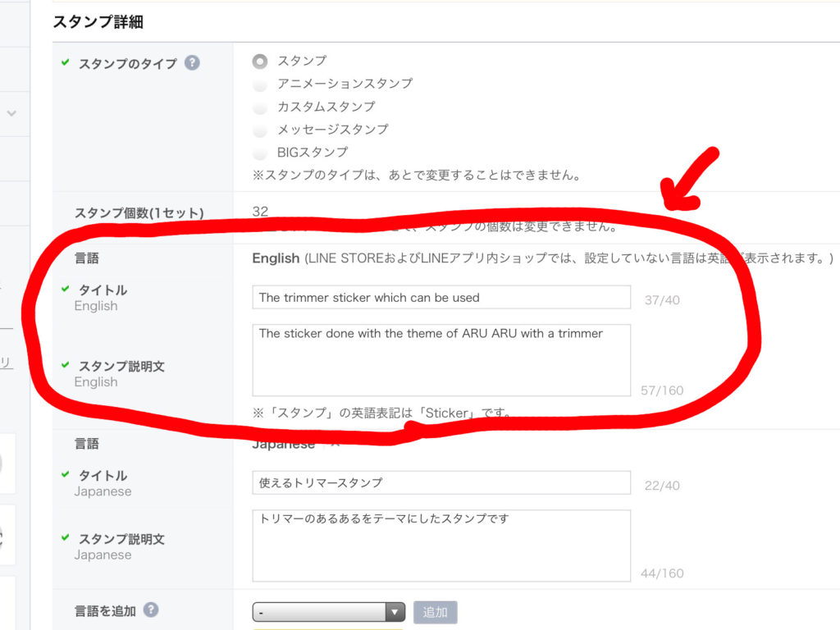Remove Japanese language with the × icon
This screenshot has width=840, height=630.
point(333,444)
